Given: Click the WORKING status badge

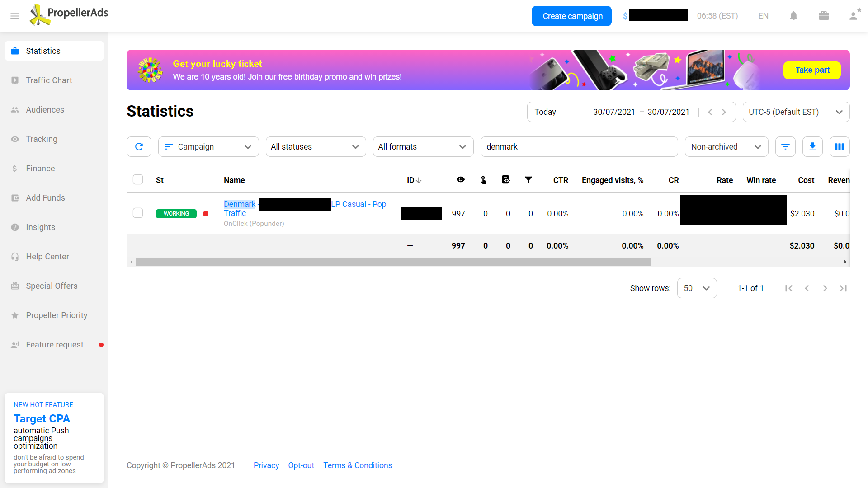Looking at the screenshot, I should [176, 214].
